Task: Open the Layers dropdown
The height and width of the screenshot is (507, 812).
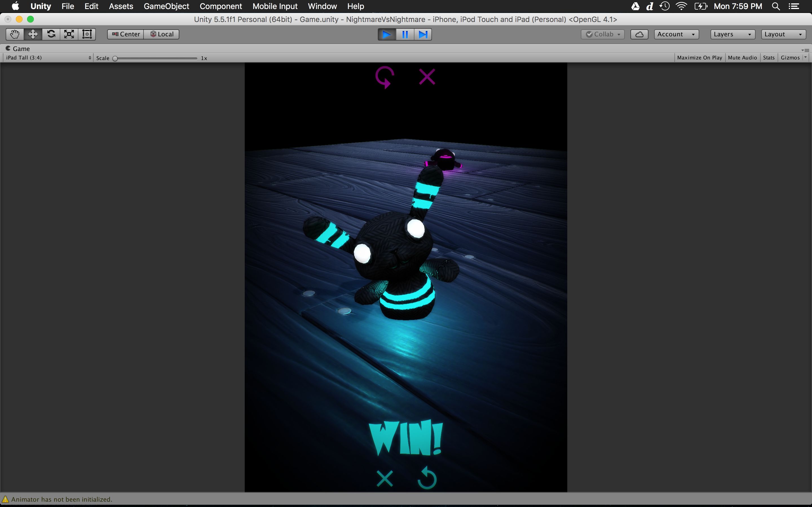Action: [732, 34]
